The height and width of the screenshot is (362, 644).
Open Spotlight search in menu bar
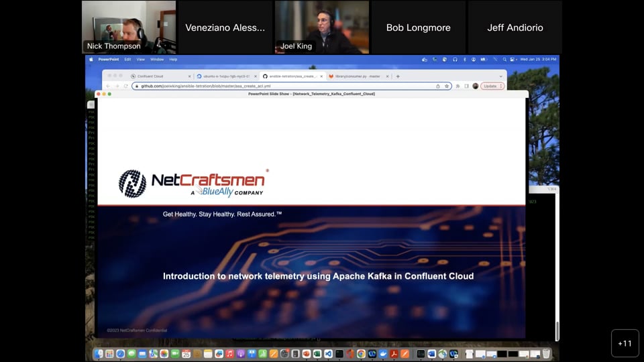pos(504,60)
